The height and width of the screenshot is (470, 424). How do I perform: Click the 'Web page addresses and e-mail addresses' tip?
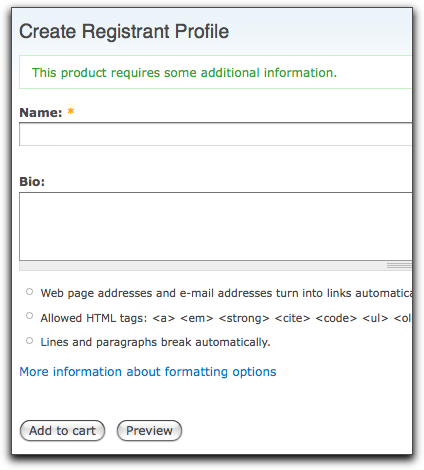(x=226, y=293)
